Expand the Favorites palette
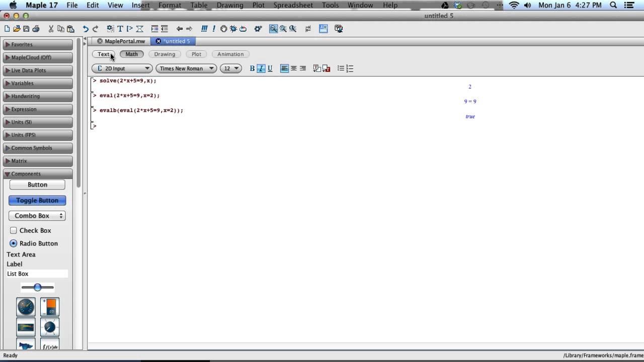The width and height of the screenshot is (644, 362). pos(38,45)
